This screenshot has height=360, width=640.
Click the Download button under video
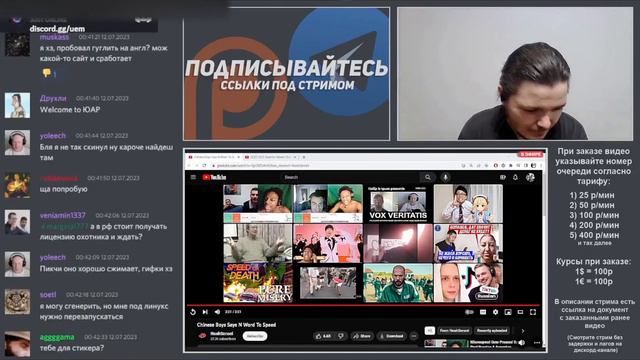tap(391, 336)
